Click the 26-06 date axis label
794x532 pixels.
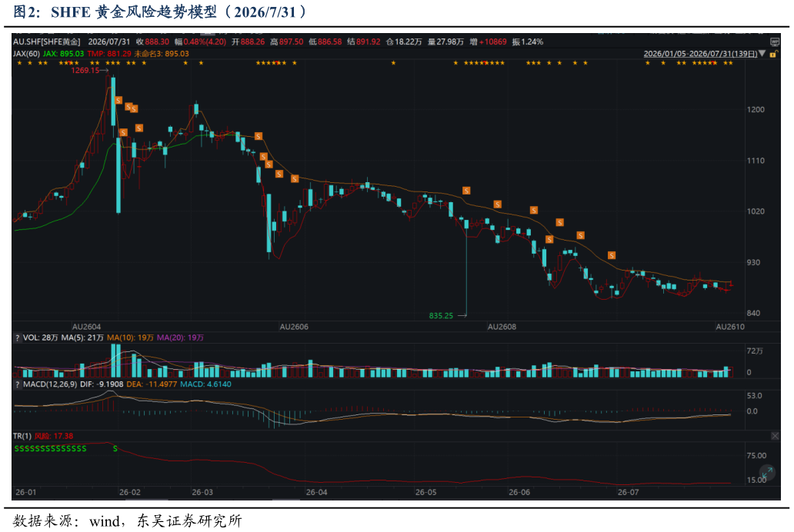(519, 492)
